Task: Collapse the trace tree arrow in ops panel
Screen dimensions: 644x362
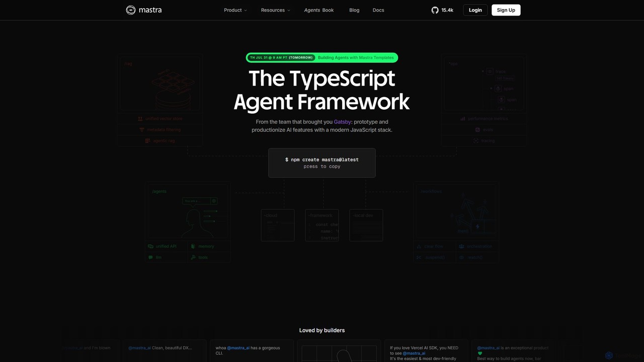Action: tap(482, 71)
